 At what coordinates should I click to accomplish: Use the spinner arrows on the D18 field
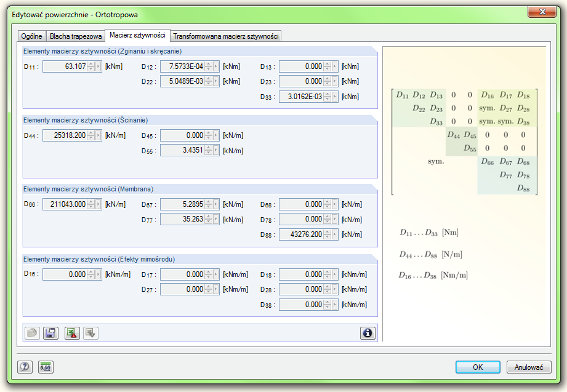click(x=328, y=274)
